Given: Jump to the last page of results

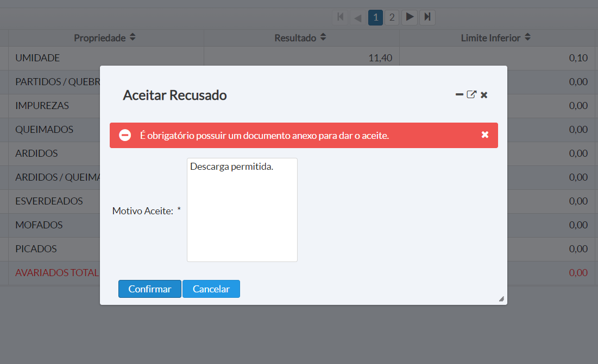Looking at the screenshot, I should pos(427,17).
